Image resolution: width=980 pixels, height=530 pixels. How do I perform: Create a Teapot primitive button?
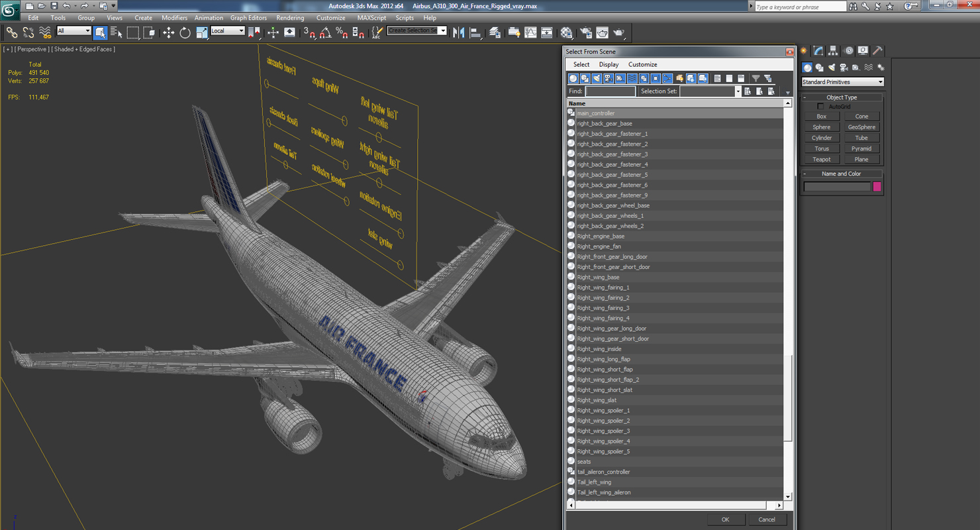pyautogui.click(x=822, y=159)
